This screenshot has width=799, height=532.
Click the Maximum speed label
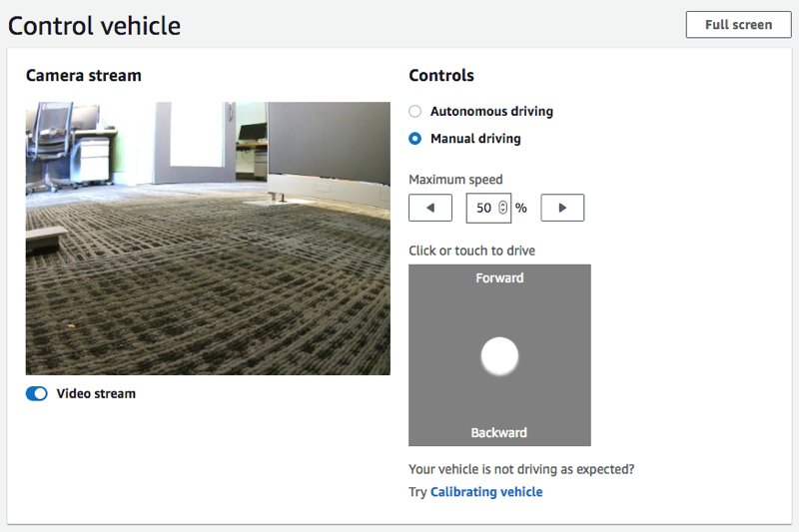click(455, 180)
